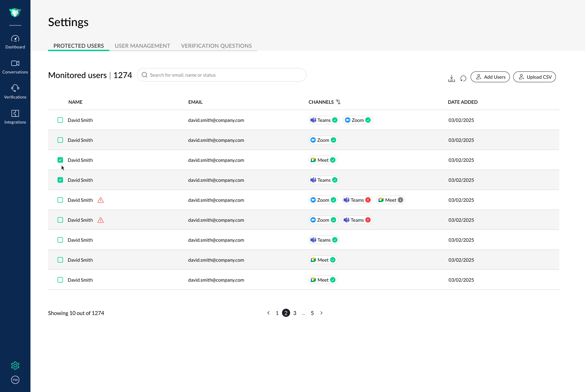Click the Upload CSV button
585x392 pixels.
click(x=534, y=77)
